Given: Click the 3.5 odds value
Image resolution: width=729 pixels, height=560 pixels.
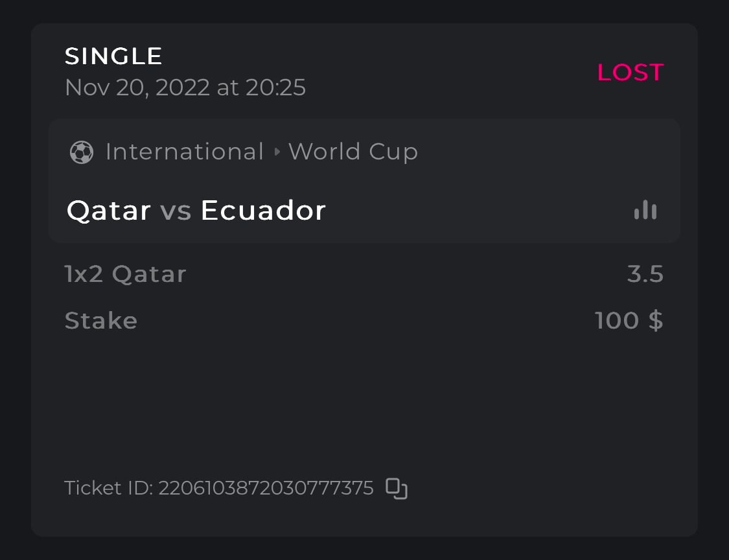Looking at the screenshot, I should coord(645,274).
